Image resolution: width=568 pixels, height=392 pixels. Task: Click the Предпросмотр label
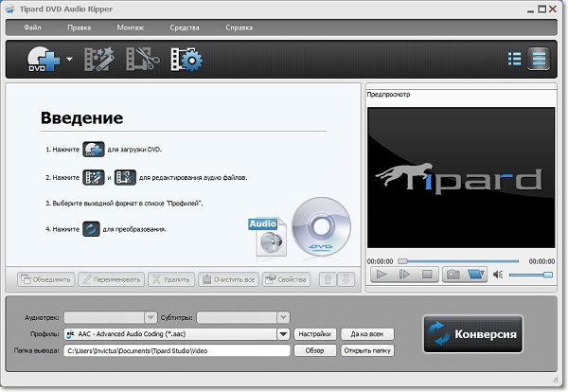(x=388, y=95)
